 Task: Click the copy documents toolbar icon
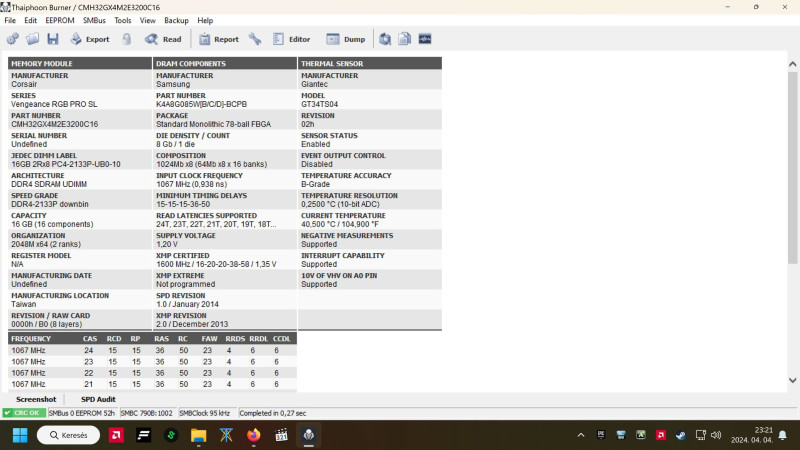[x=405, y=39]
